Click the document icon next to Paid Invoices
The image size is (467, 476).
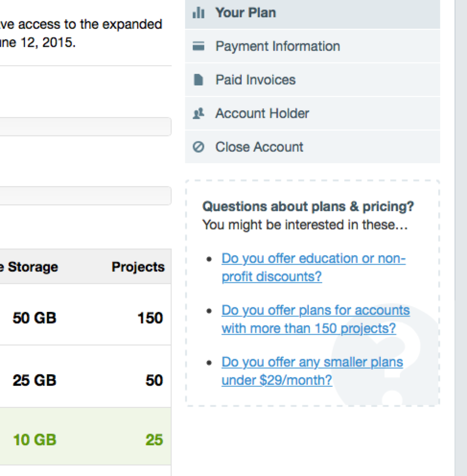pos(198,80)
